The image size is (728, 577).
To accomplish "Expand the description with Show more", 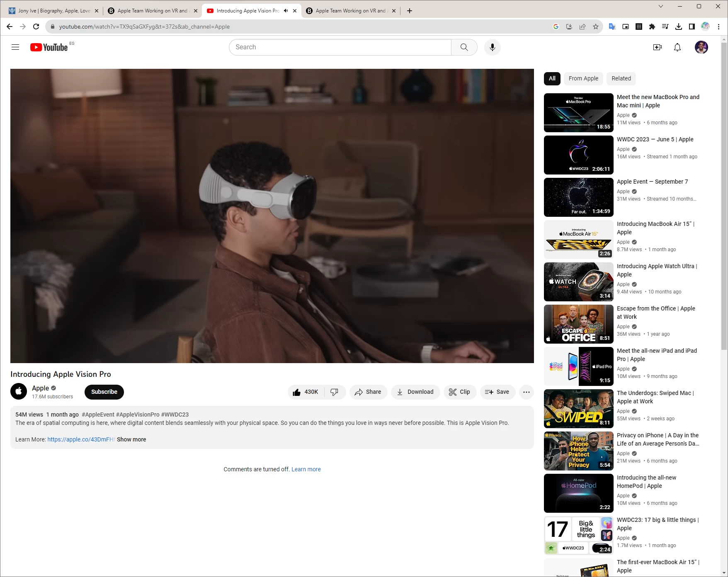I will pos(131,439).
